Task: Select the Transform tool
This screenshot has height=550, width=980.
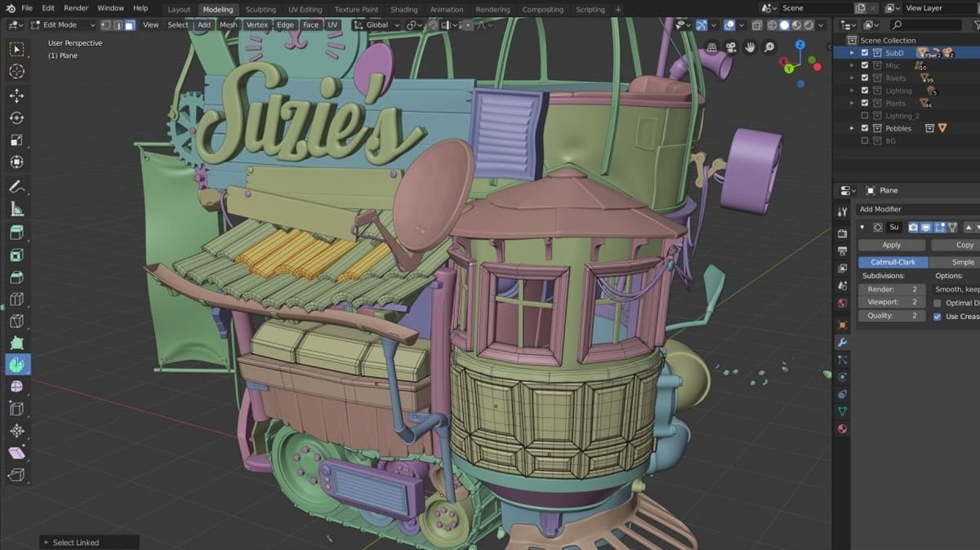Action: [x=16, y=162]
